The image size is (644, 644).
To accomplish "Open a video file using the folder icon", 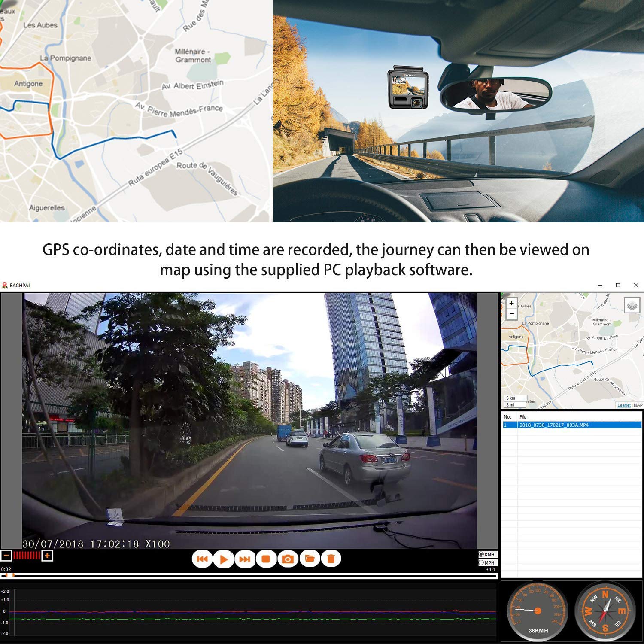I will [x=310, y=559].
